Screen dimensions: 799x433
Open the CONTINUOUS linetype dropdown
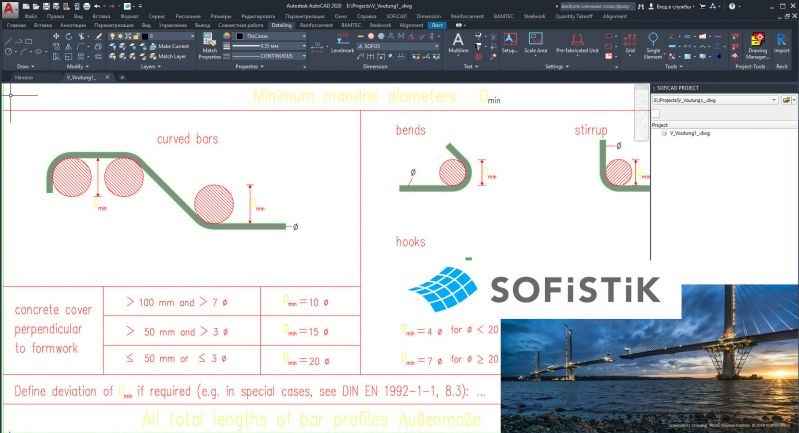click(270, 56)
